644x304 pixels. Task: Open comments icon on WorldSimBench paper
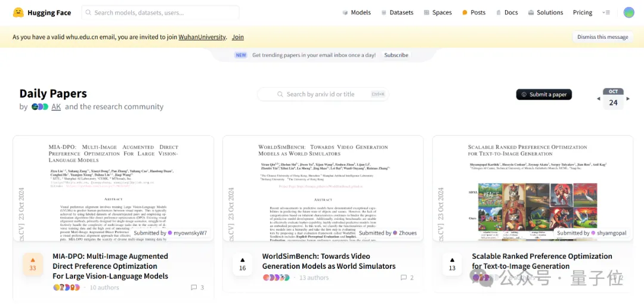[x=404, y=278]
